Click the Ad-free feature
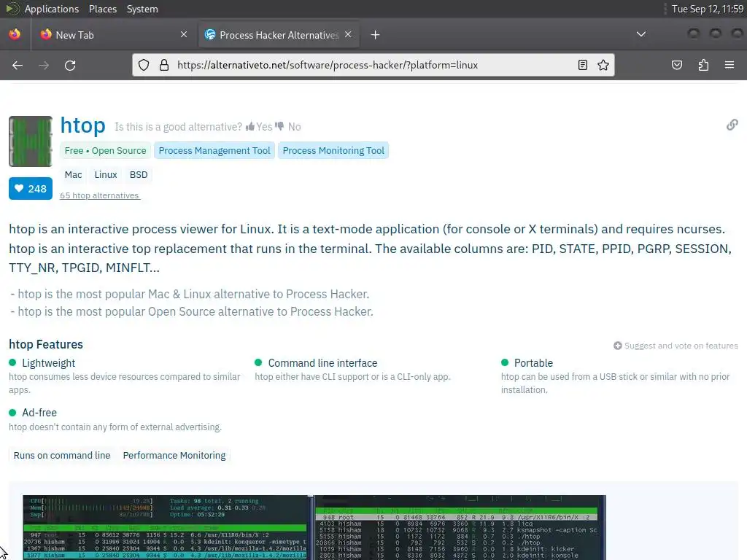 pos(39,413)
